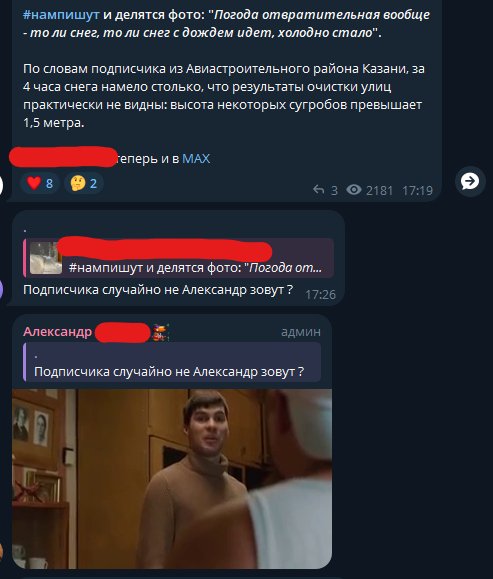
Task: Open the quoted post snow thumbnail
Action: [x=46, y=258]
